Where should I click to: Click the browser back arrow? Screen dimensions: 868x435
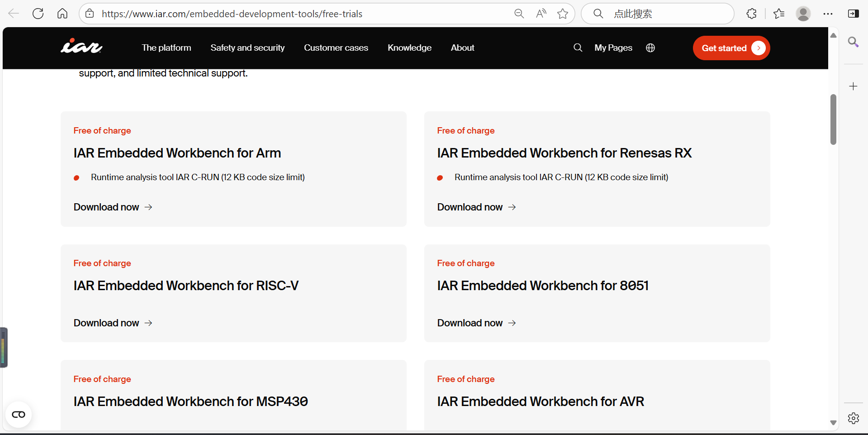(x=14, y=14)
